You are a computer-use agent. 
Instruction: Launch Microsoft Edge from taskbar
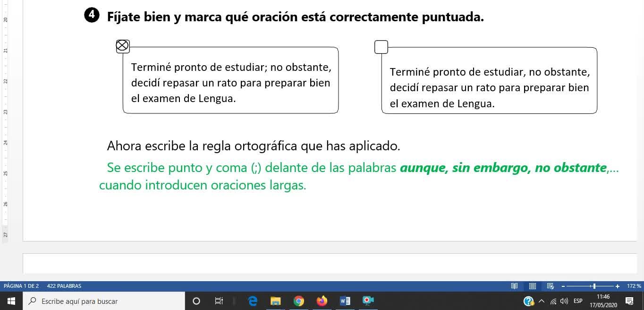coord(253,301)
